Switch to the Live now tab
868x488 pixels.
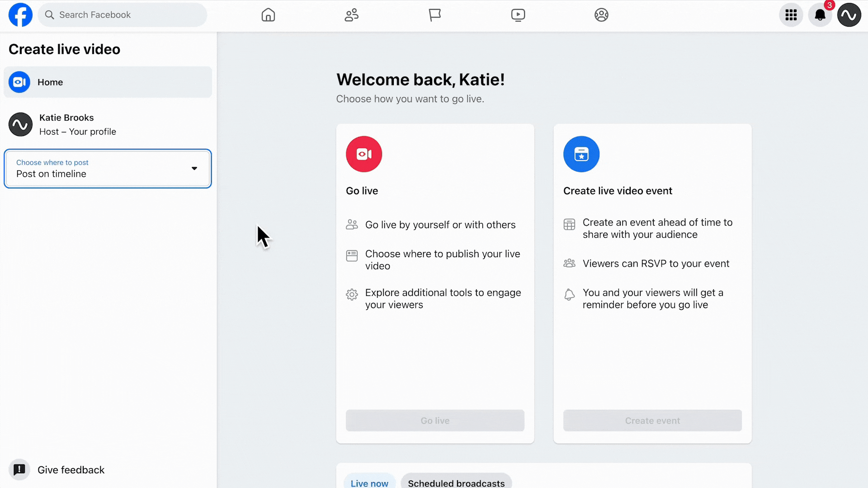(369, 483)
